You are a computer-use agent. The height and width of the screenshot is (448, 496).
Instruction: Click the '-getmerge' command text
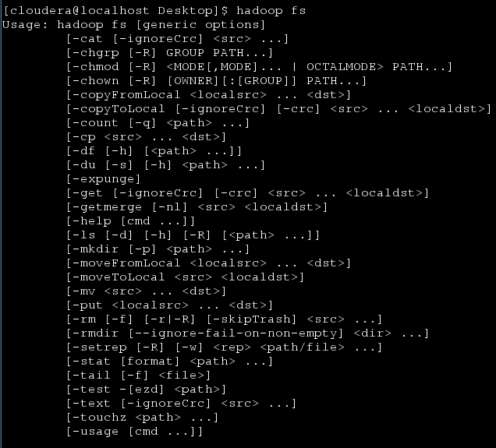click(x=108, y=207)
